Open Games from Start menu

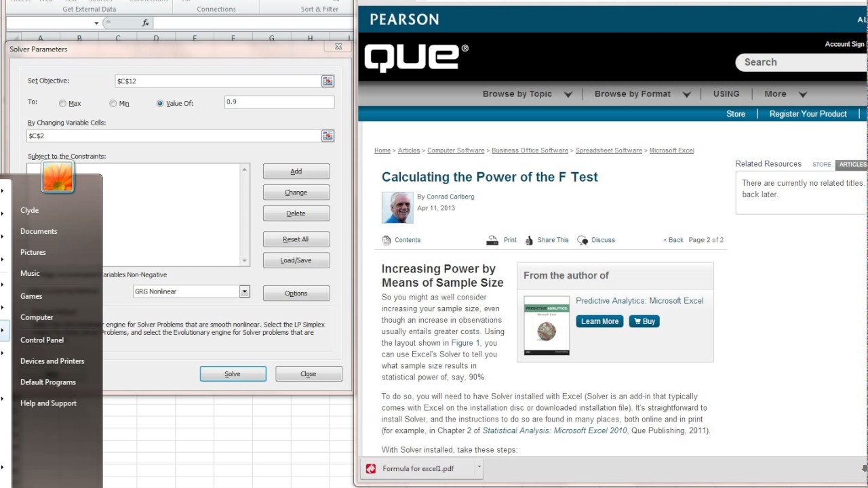tap(31, 296)
